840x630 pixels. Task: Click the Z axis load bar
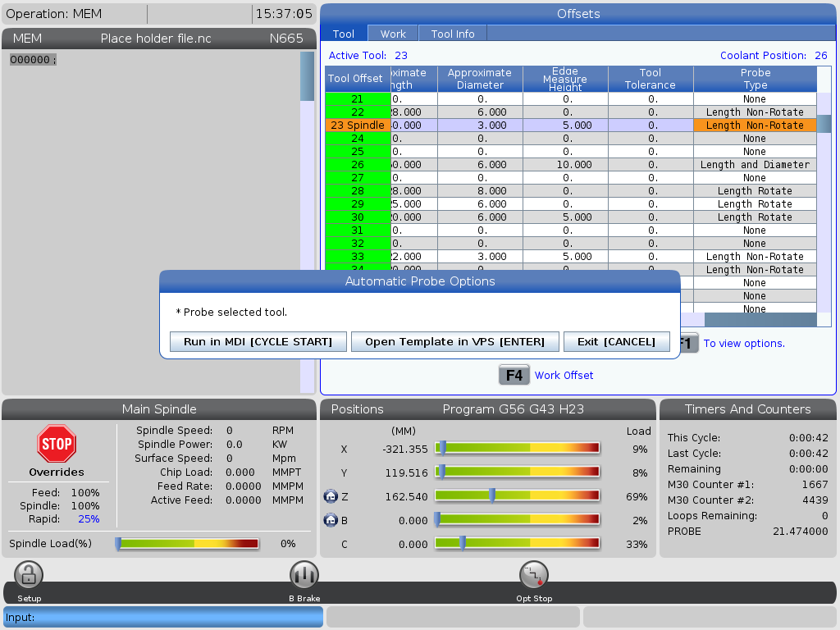tap(517, 496)
